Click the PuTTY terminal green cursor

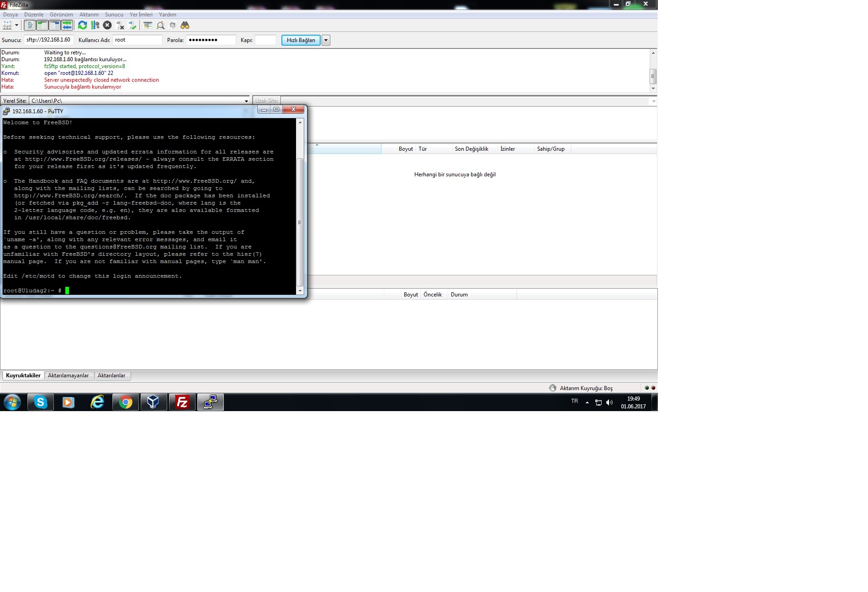67,291
